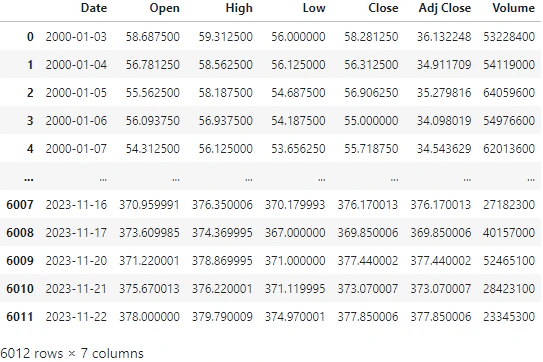Click Volume value 64059600
Viewport: 543px width, 362px height.
509,93
